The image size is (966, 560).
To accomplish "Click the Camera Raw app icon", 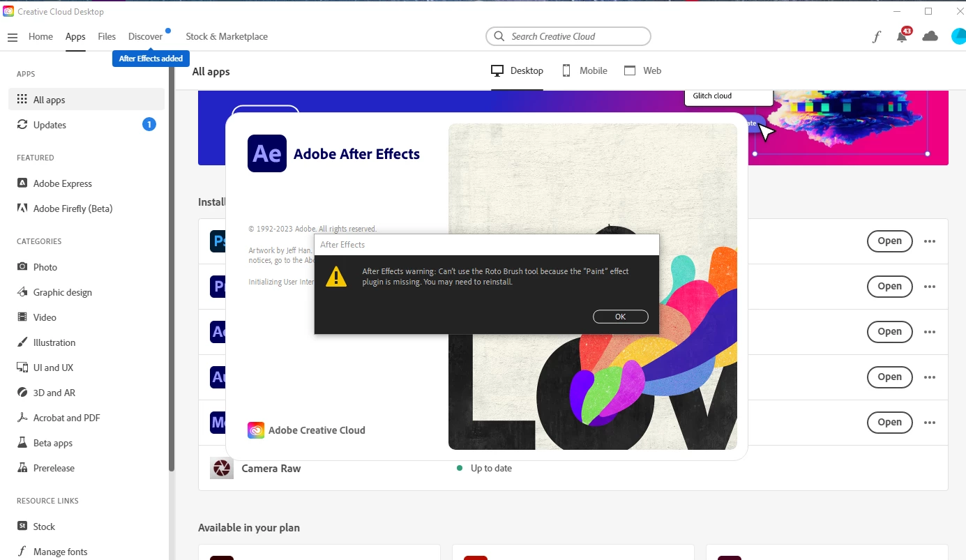I will [x=222, y=468].
